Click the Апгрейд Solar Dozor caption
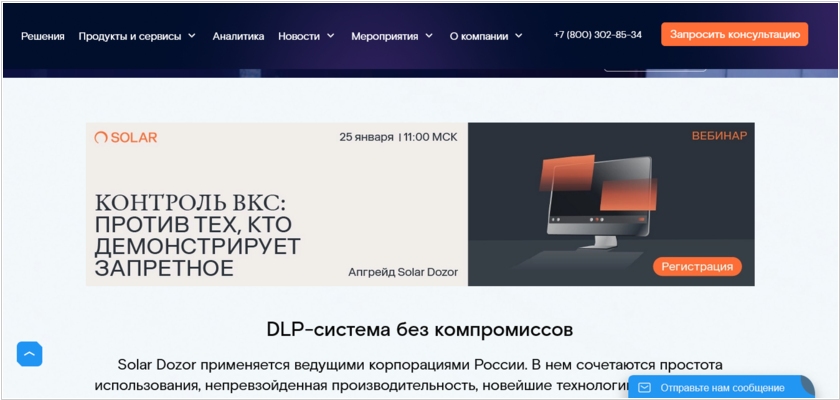The image size is (840, 400). [x=403, y=272]
